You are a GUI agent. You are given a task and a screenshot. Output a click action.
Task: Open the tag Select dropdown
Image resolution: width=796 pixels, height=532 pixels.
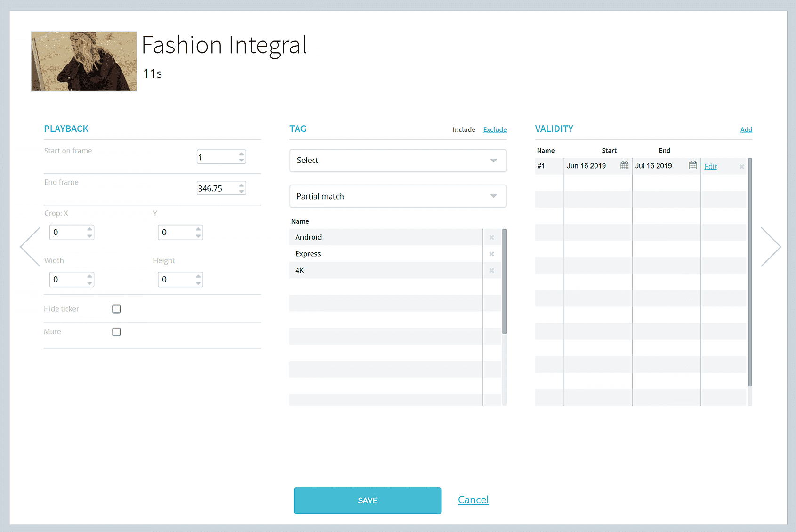[397, 161]
